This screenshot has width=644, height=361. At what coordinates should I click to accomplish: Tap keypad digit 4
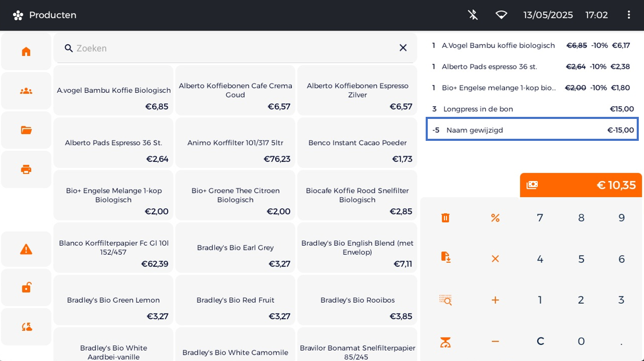[540, 259]
